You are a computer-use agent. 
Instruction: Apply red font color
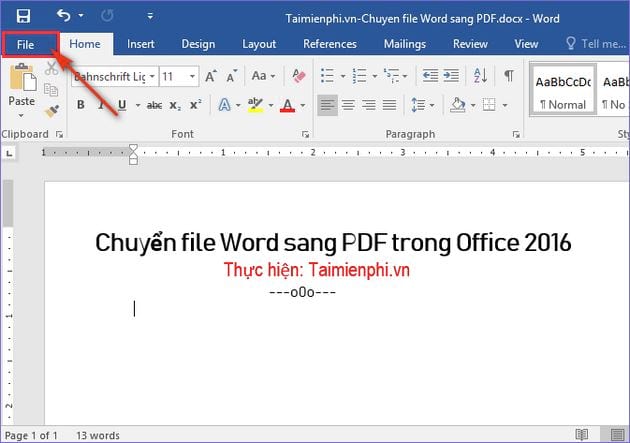pyautogui.click(x=287, y=105)
